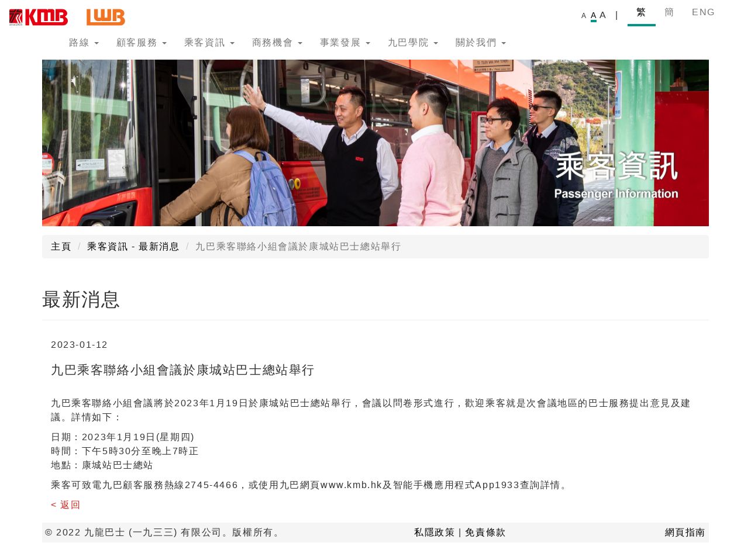This screenshot has height=560, width=751.
Task: Open the 路線 dropdown menu
Action: coord(84,43)
